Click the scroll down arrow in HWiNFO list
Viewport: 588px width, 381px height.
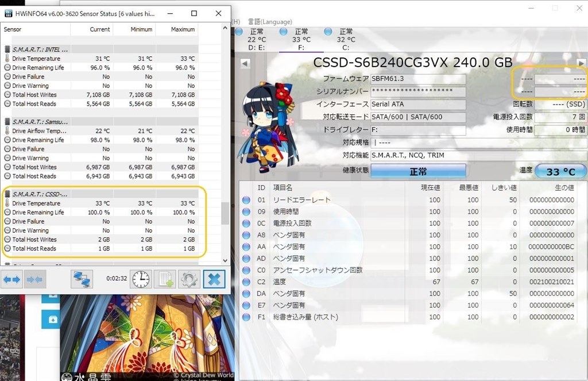(x=225, y=260)
